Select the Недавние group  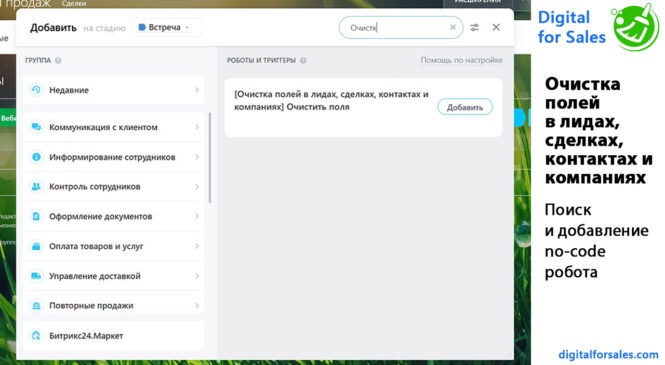pos(114,90)
